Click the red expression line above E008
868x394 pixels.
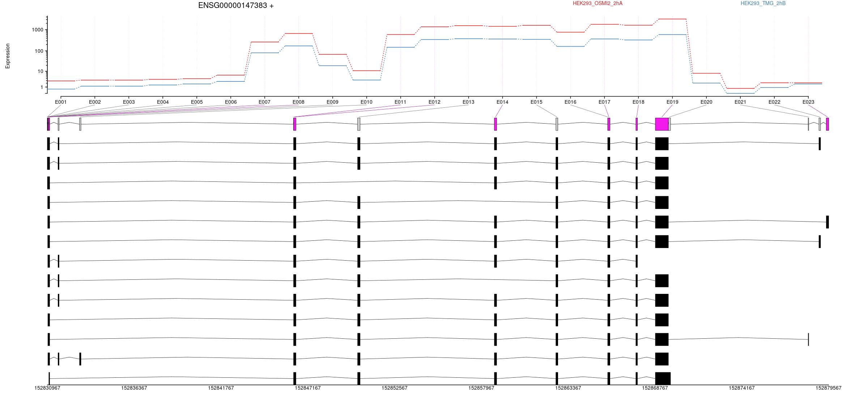(x=298, y=34)
